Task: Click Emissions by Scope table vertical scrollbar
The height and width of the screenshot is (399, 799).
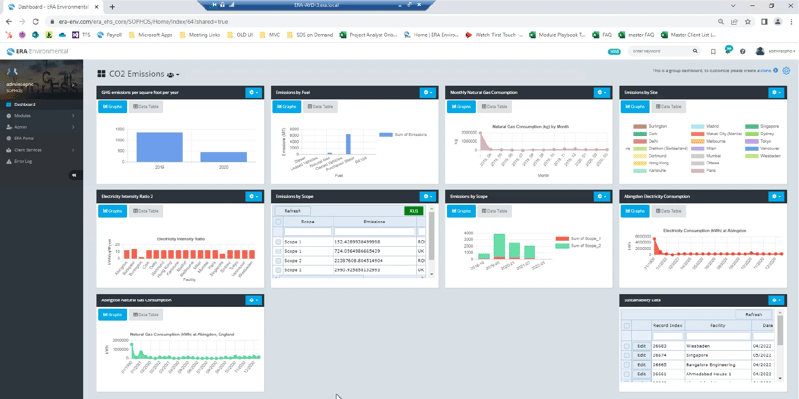Action: (432, 241)
